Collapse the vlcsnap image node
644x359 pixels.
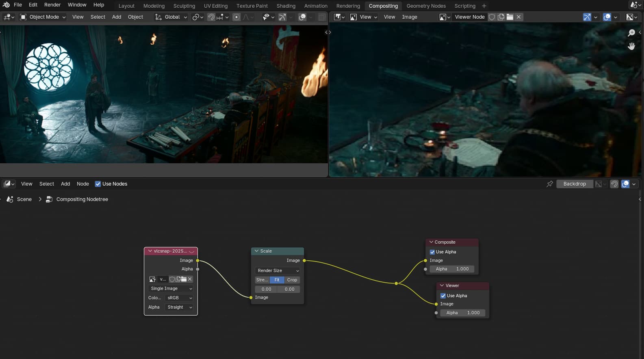150,251
